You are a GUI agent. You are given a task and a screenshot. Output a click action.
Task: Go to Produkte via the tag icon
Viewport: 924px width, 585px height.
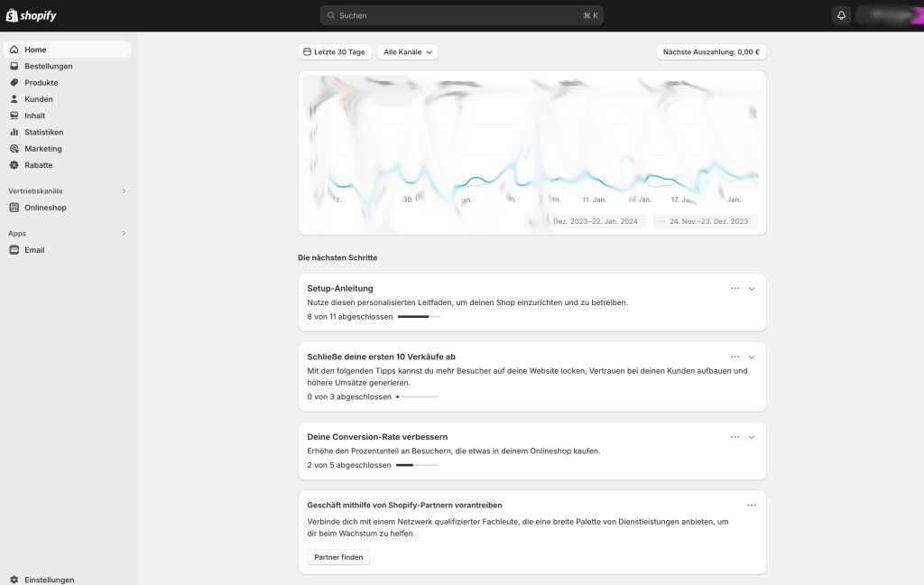pyautogui.click(x=14, y=83)
